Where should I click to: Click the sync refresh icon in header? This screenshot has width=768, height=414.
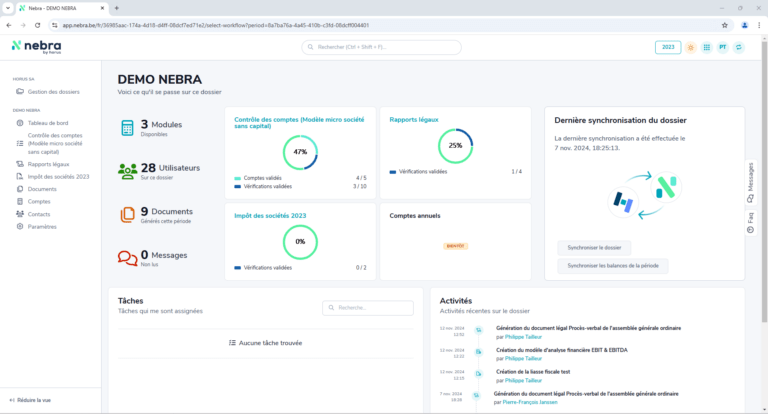tap(739, 48)
